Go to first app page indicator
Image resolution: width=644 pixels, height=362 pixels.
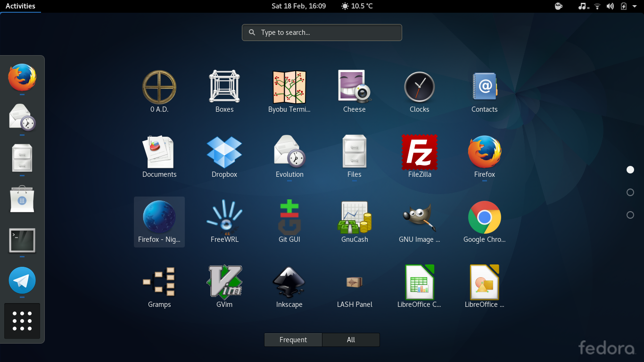click(630, 170)
